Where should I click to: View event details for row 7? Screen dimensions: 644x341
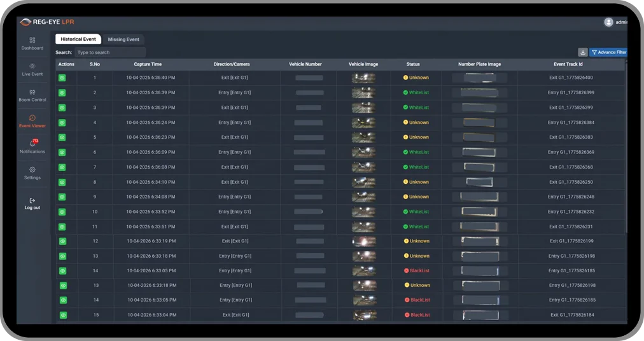pyautogui.click(x=62, y=167)
